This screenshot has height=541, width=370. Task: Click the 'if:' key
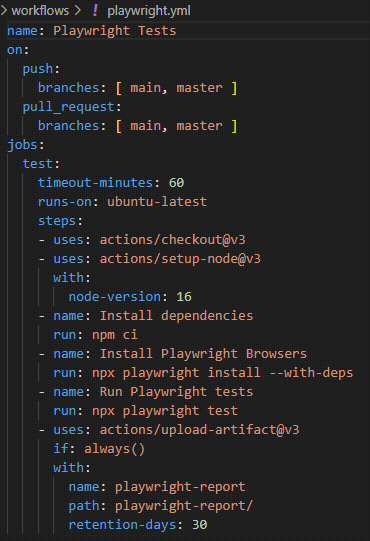(x=64, y=449)
